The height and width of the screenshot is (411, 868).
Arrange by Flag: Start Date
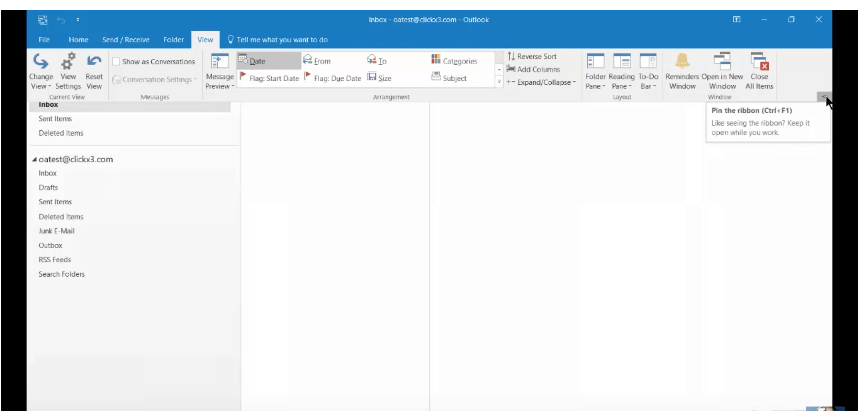(x=269, y=78)
